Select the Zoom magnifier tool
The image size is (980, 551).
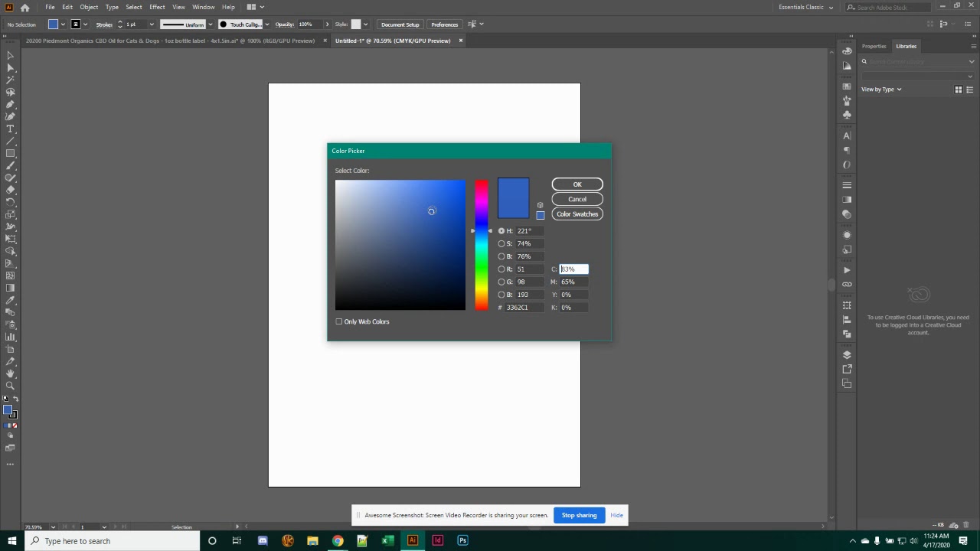[10, 386]
